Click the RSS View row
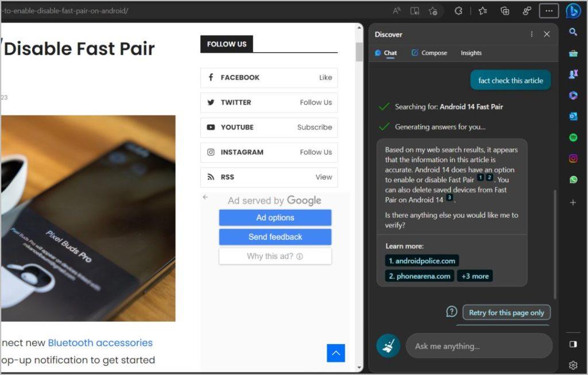Viewport: 588px width, 375px height. [x=269, y=177]
